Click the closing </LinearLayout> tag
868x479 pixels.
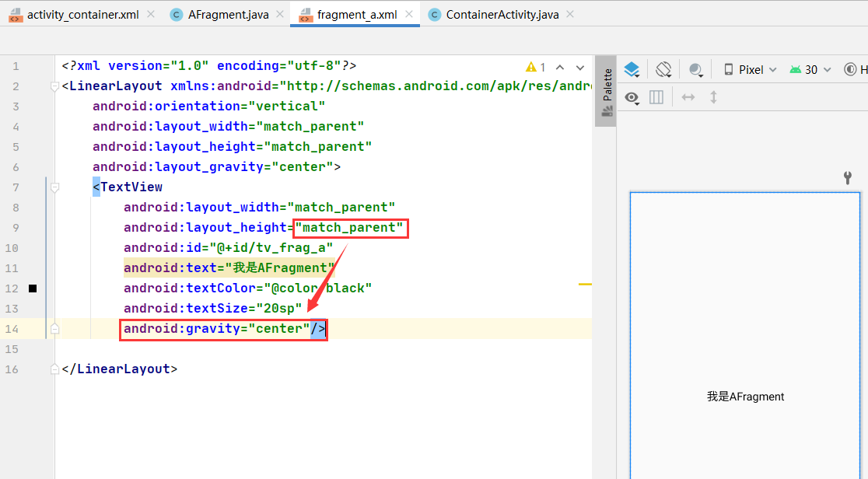[x=120, y=369]
